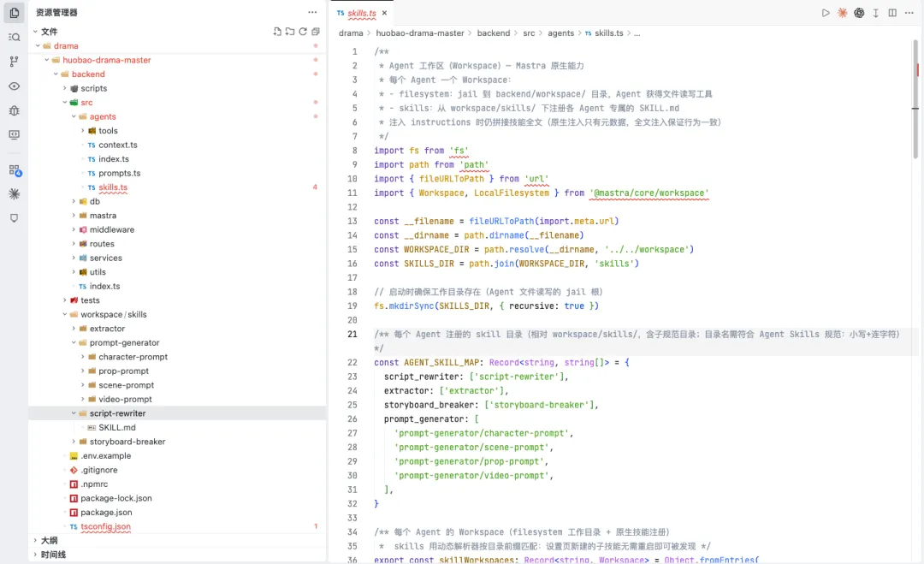Expand the routes folder
This screenshot has width=924, height=564.
tap(74, 243)
